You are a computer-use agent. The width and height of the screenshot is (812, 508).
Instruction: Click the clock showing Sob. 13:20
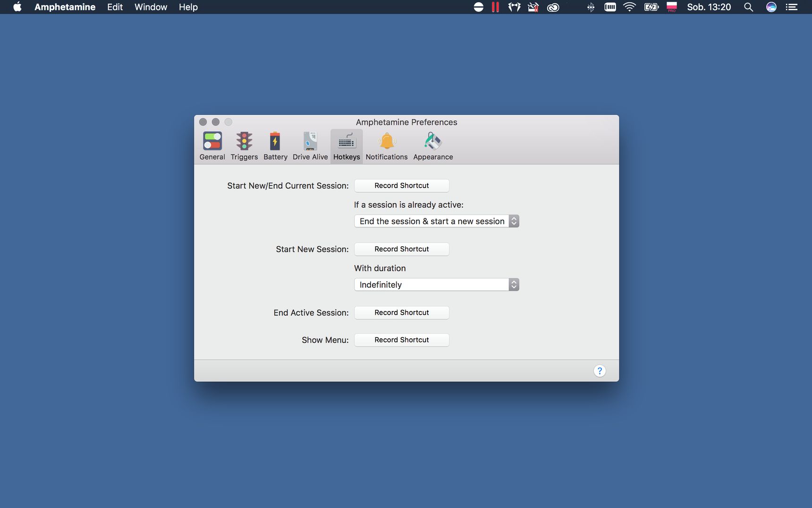coord(709,7)
